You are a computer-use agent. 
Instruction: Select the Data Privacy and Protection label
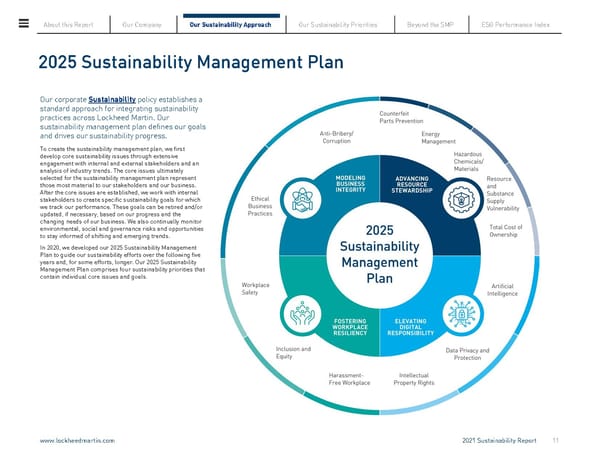click(467, 354)
